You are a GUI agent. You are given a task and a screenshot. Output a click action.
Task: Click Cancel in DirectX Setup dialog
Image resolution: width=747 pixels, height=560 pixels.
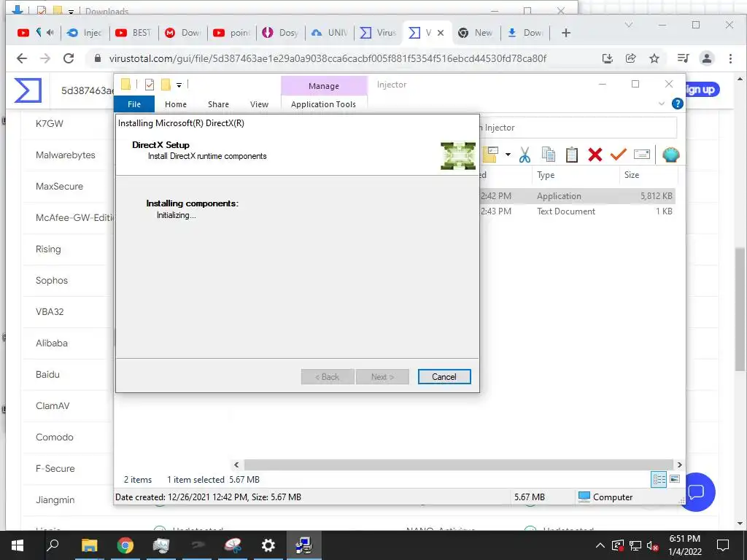click(444, 377)
